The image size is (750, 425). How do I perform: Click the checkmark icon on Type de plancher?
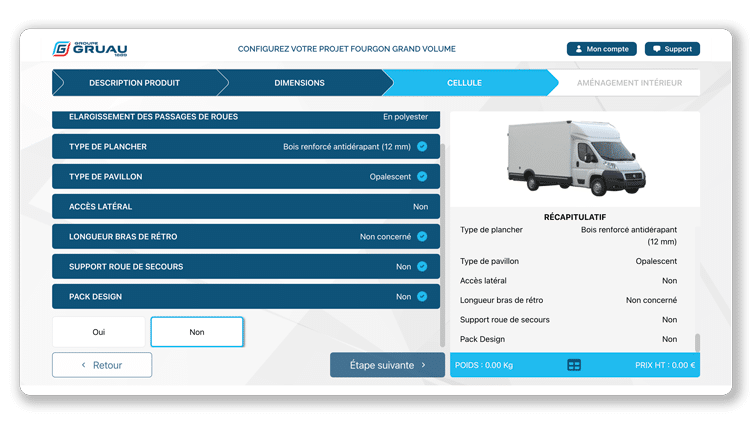[422, 147]
